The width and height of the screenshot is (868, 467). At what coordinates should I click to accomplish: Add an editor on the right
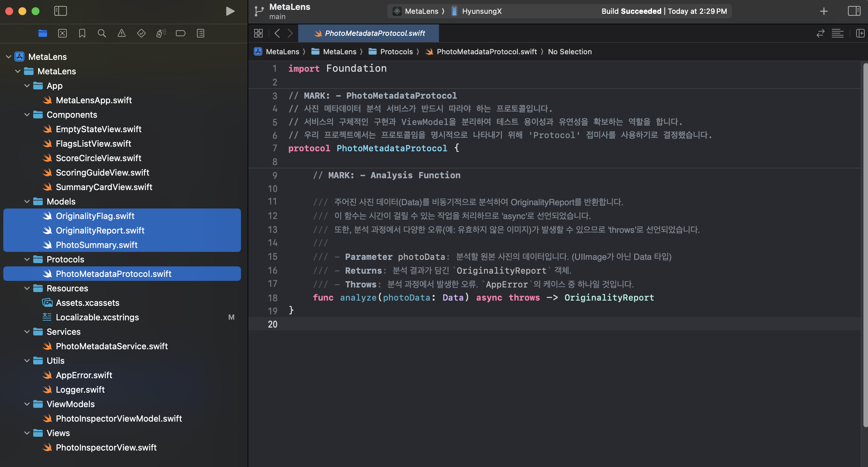coord(860,33)
